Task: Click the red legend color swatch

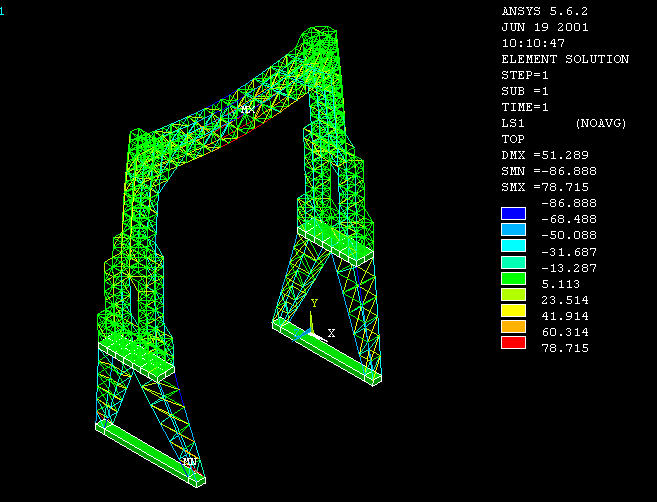Action: coord(513,344)
